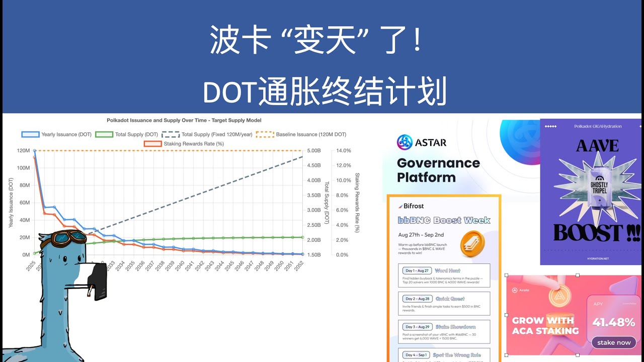Click the 'Quick Quest' heading
Screen dimensions: 644x362
(x=450, y=299)
